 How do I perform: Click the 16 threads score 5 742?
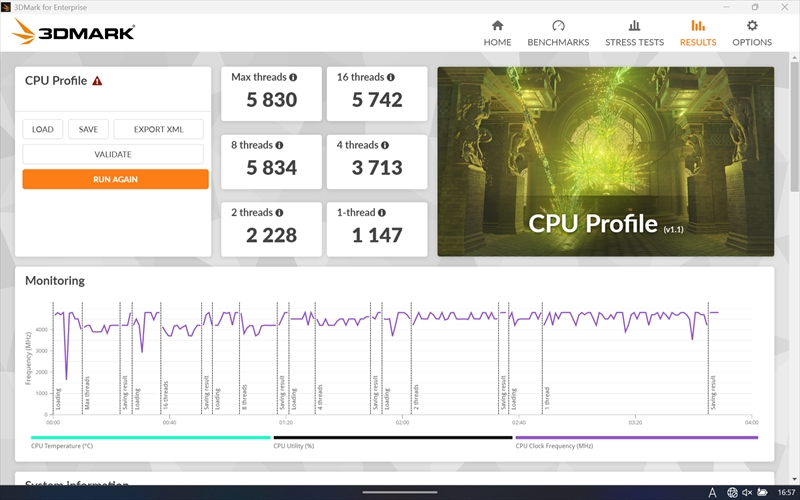coord(377,99)
